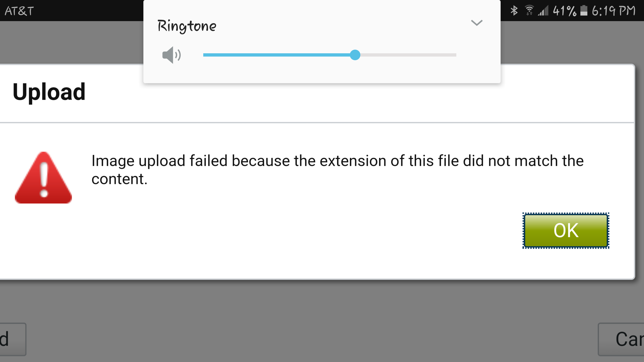644x362 pixels.
Task: Tap the Ringtone label in volume panel
Action: point(187,26)
